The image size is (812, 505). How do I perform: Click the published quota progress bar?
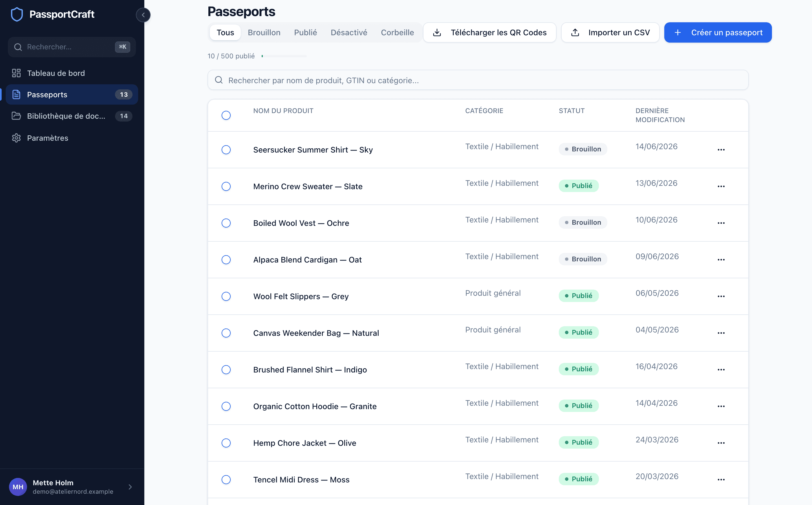coord(284,56)
